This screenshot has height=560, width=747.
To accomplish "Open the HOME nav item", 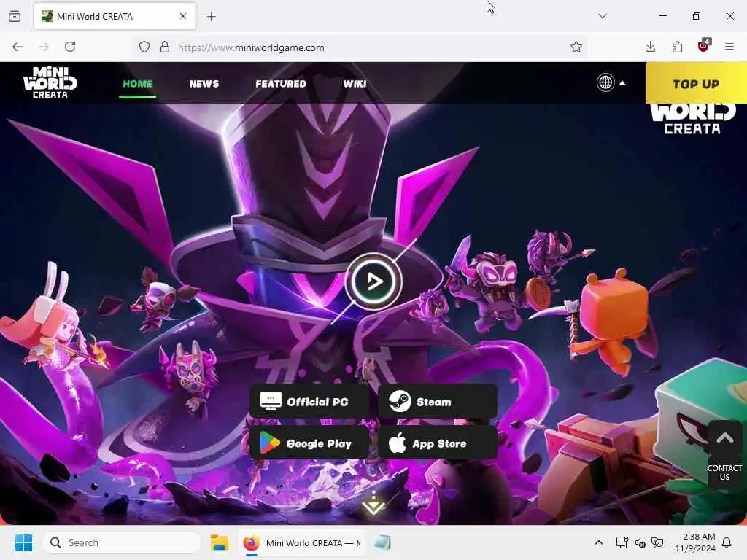I will coord(138,84).
